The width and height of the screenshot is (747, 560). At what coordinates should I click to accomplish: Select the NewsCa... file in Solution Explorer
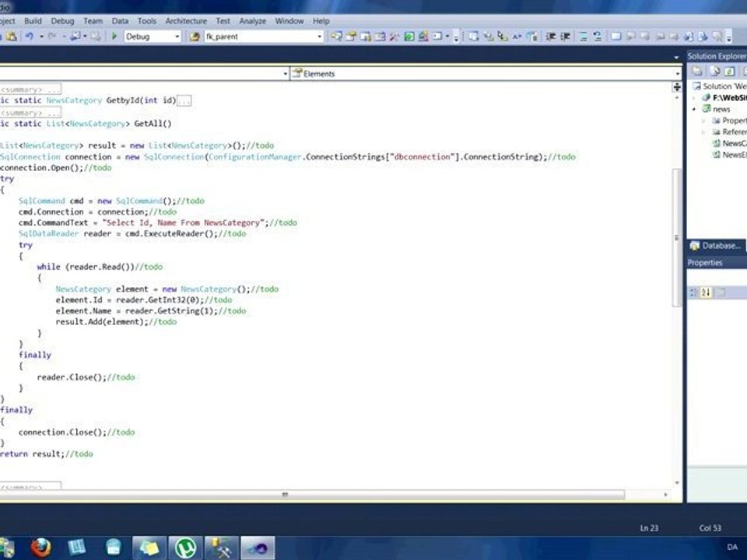(729, 143)
